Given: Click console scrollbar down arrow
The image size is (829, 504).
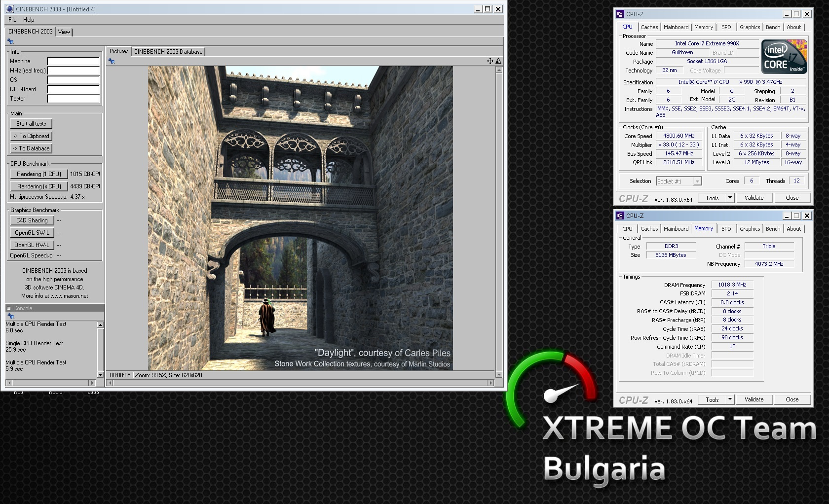Looking at the screenshot, I should (x=100, y=375).
